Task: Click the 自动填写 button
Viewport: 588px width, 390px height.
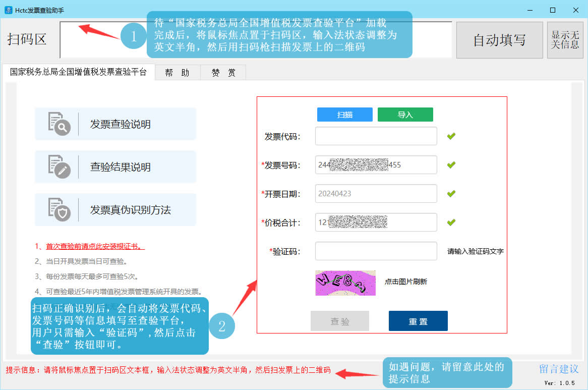Action: click(x=499, y=40)
